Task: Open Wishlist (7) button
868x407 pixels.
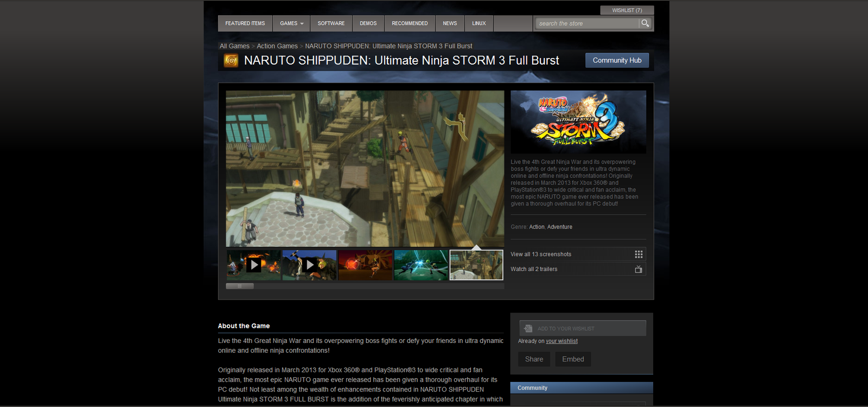Action: tap(627, 10)
